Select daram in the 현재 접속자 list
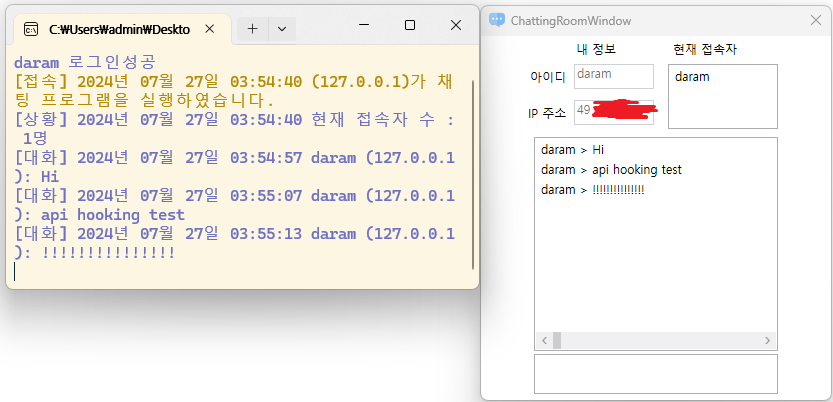833x402 pixels. point(692,76)
